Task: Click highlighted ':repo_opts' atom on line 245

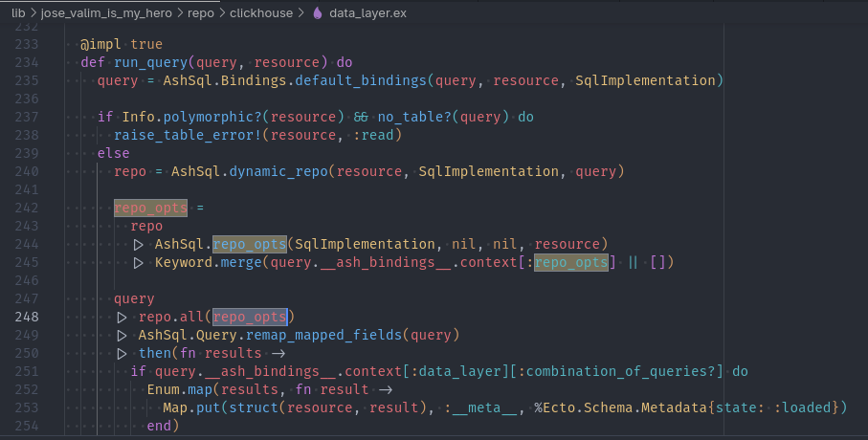Action: (x=567, y=262)
